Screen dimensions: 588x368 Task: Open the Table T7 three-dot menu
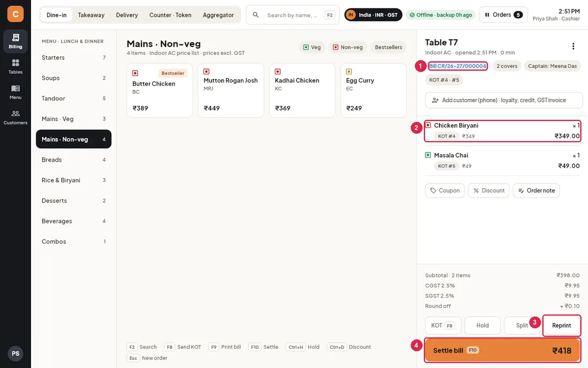pos(573,46)
